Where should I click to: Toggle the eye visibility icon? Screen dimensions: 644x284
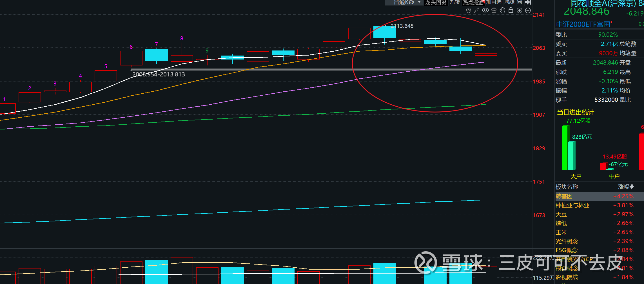point(485,10)
